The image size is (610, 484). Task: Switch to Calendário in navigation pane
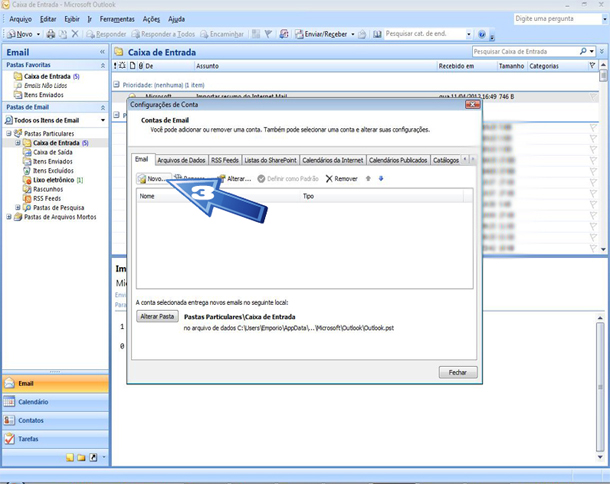[55, 402]
